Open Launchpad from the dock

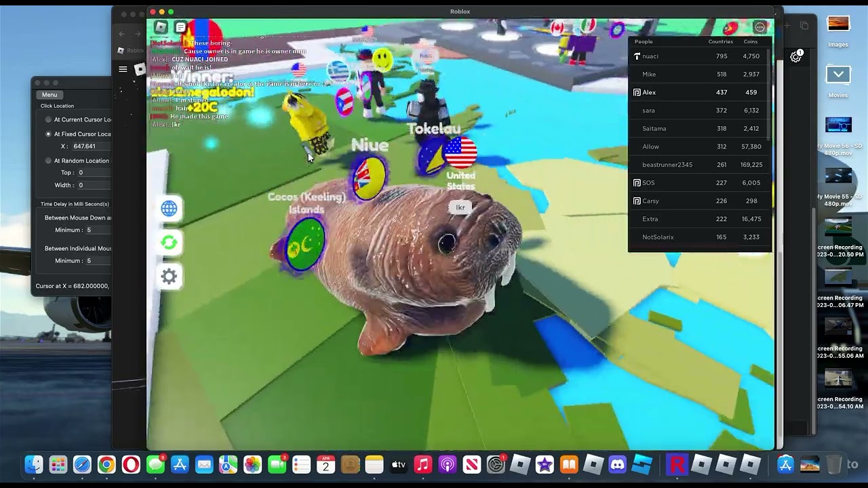click(58, 464)
